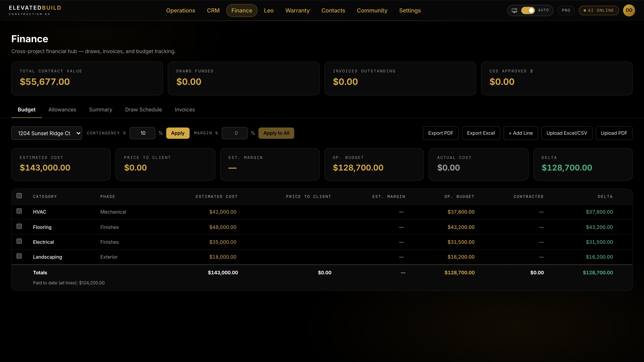Export the budget as PDF
Viewport: 644px width, 362px height.
point(441,133)
